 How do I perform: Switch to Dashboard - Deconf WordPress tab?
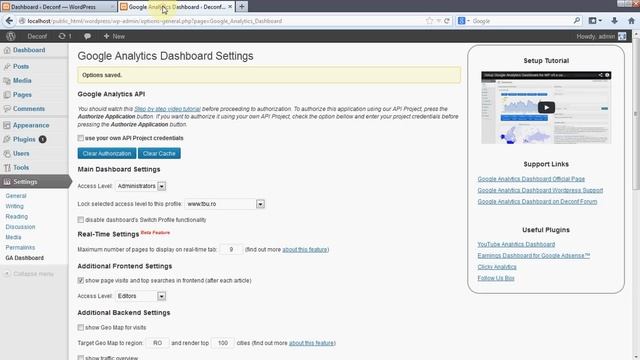[58, 7]
